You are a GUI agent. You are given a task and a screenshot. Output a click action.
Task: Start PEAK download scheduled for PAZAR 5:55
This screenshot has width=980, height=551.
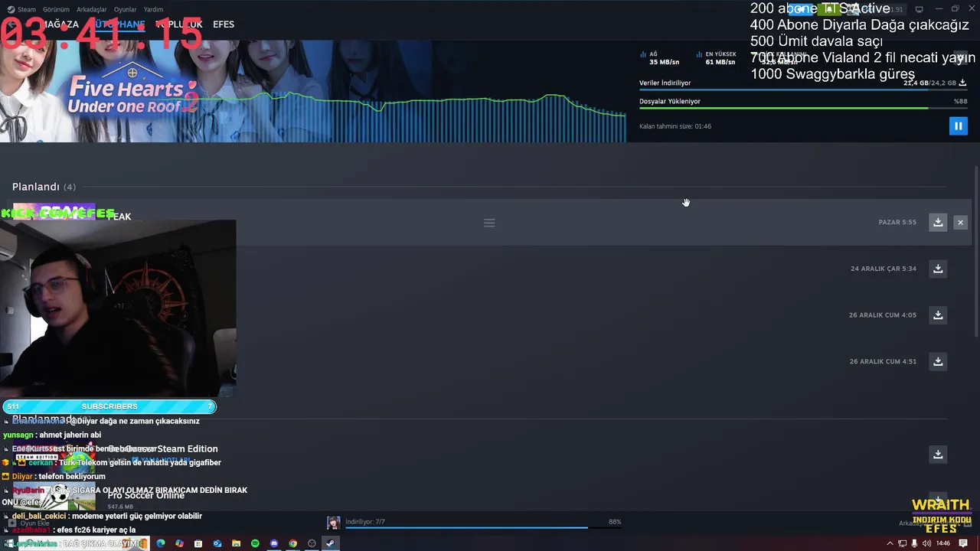tap(938, 222)
